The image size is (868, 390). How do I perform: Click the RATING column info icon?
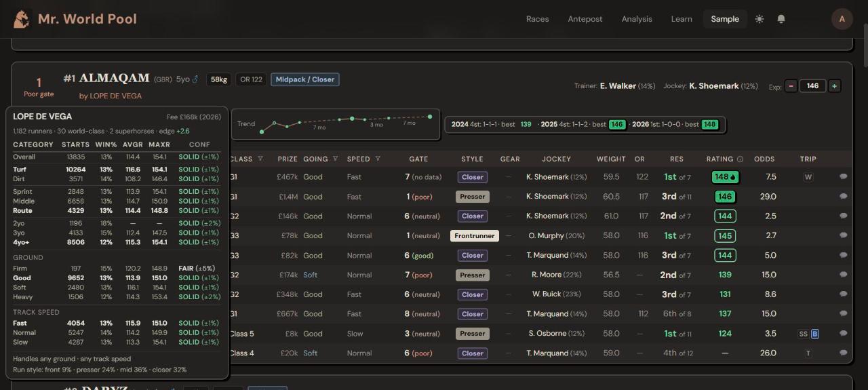pyautogui.click(x=740, y=159)
